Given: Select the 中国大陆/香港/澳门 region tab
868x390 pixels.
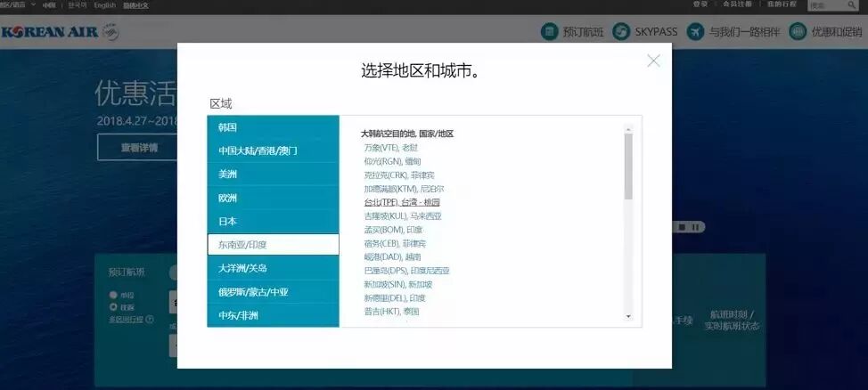Looking at the screenshot, I should tap(273, 150).
